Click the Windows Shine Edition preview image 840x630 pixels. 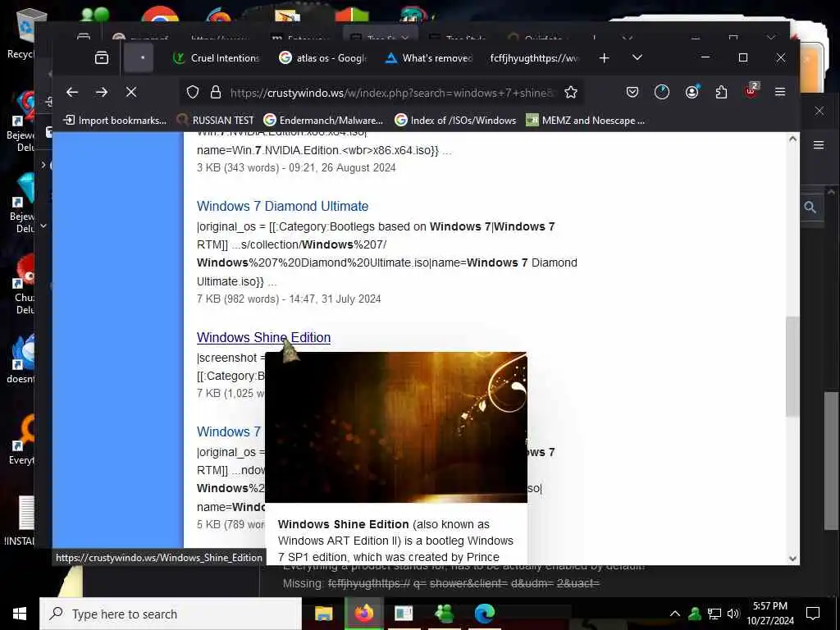(396, 427)
